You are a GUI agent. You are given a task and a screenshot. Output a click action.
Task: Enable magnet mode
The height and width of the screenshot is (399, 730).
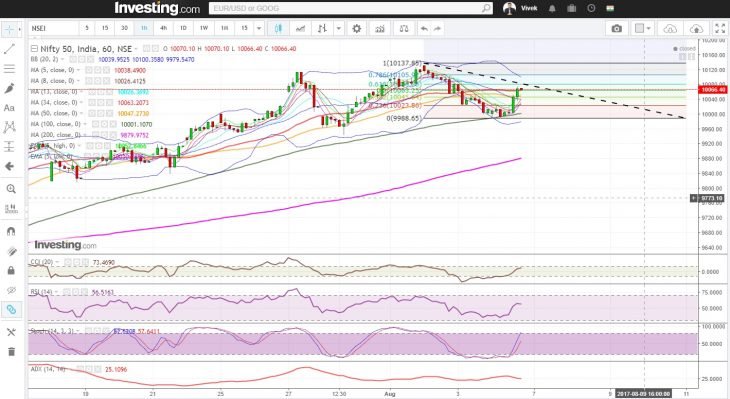tap(10, 231)
